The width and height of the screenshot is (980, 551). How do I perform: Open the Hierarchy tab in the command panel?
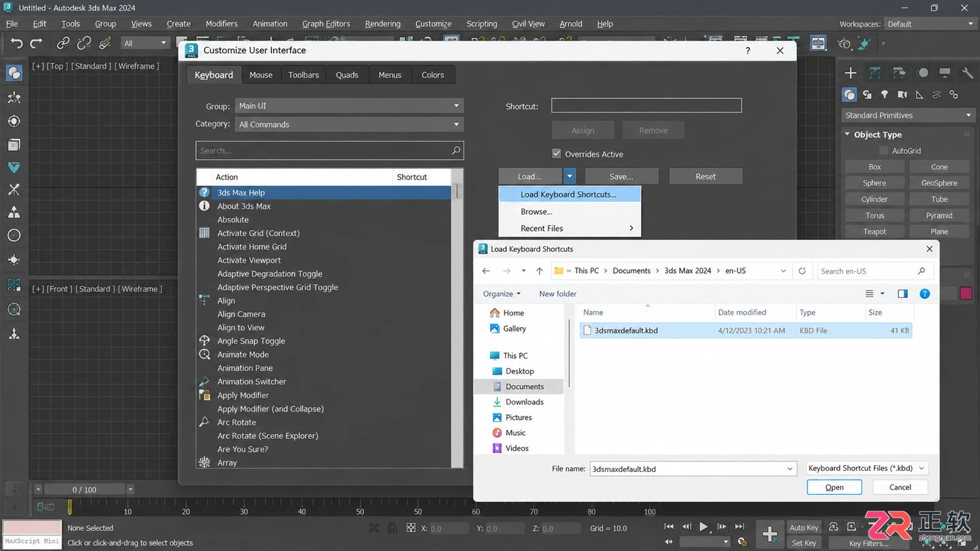click(x=898, y=73)
